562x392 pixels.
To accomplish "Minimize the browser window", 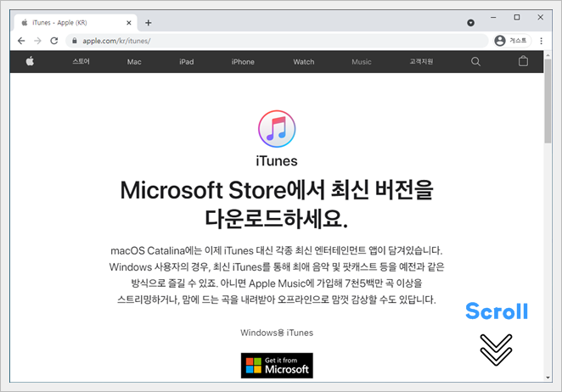I will coord(493,17).
